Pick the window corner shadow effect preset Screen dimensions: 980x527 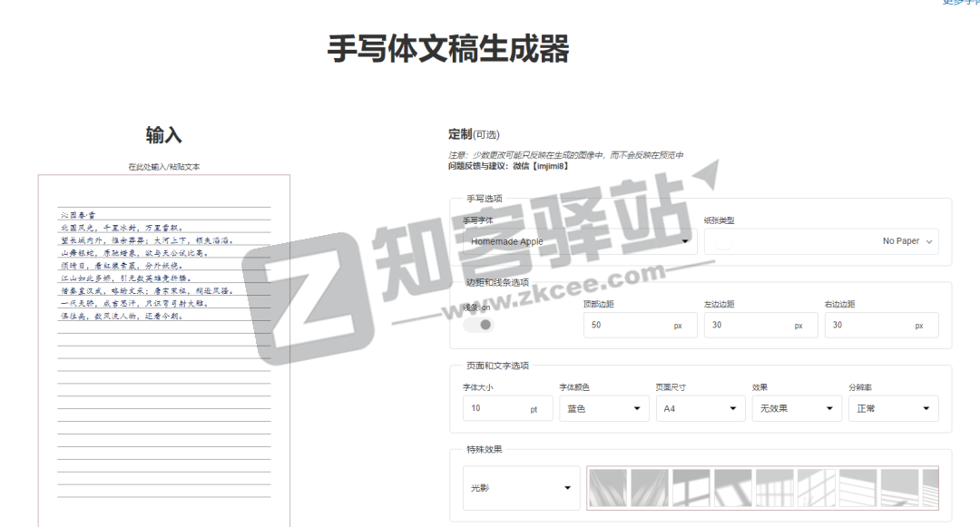pos(690,487)
